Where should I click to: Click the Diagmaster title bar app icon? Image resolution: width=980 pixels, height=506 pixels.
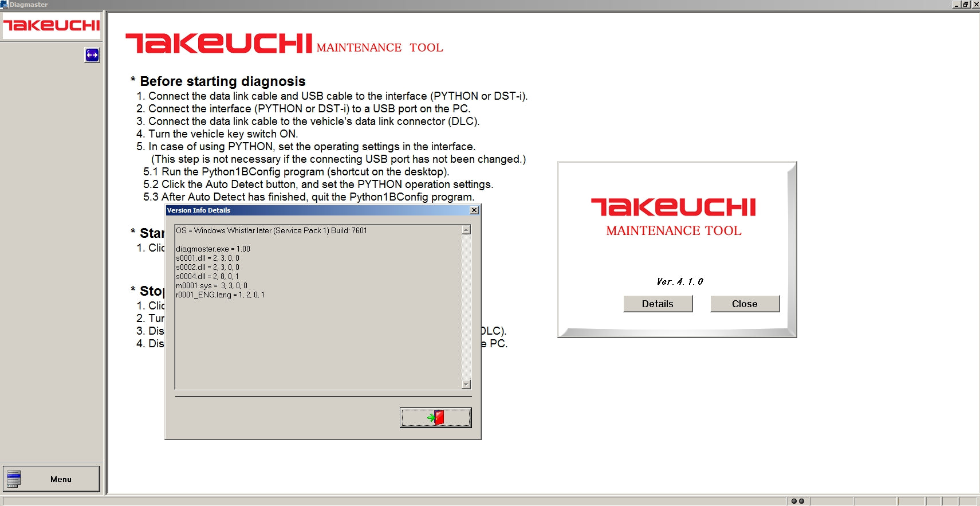tap(5, 5)
